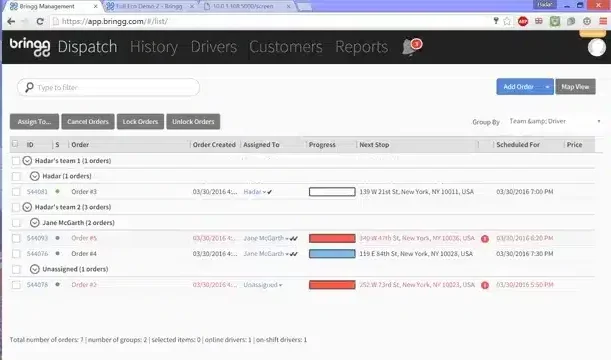Image resolution: width=611 pixels, height=360 pixels.
Task: Open Group By Team & Driver dropdown
Action: (x=555, y=122)
